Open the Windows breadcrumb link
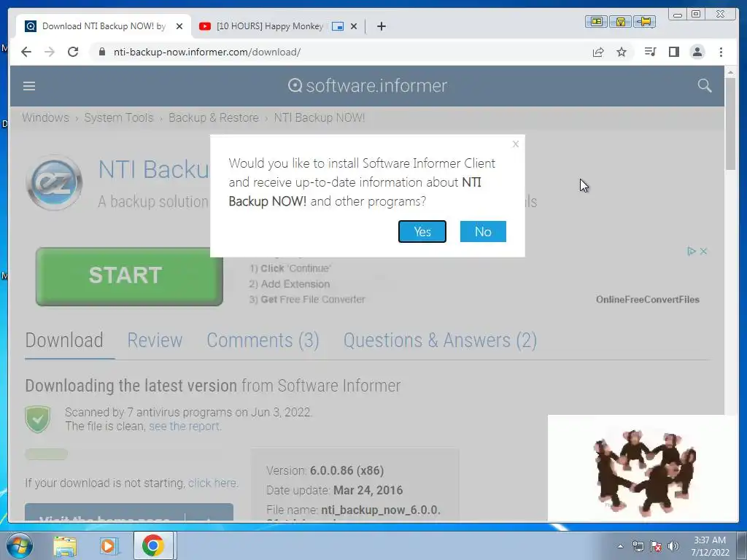747x560 pixels. click(45, 117)
